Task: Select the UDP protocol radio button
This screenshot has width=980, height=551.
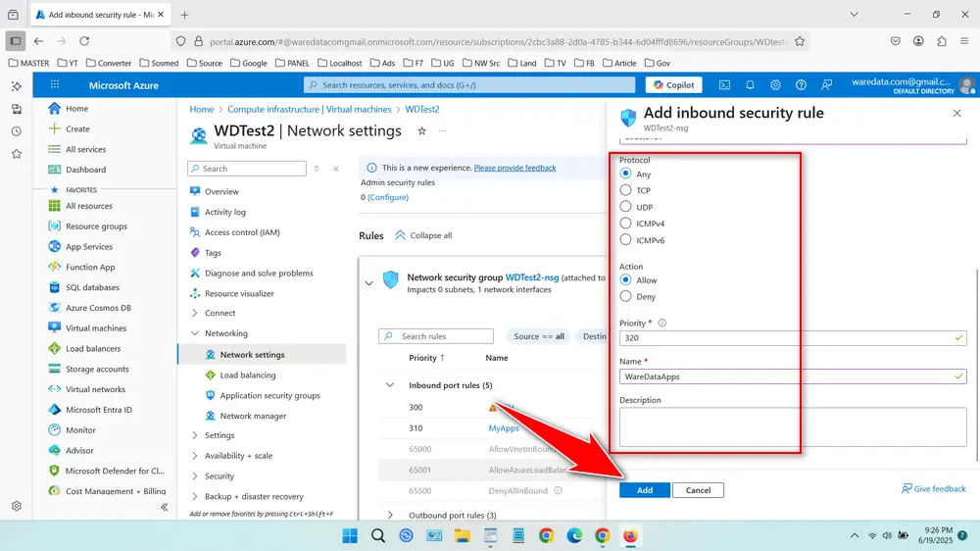Action: pyautogui.click(x=625, y=207)
